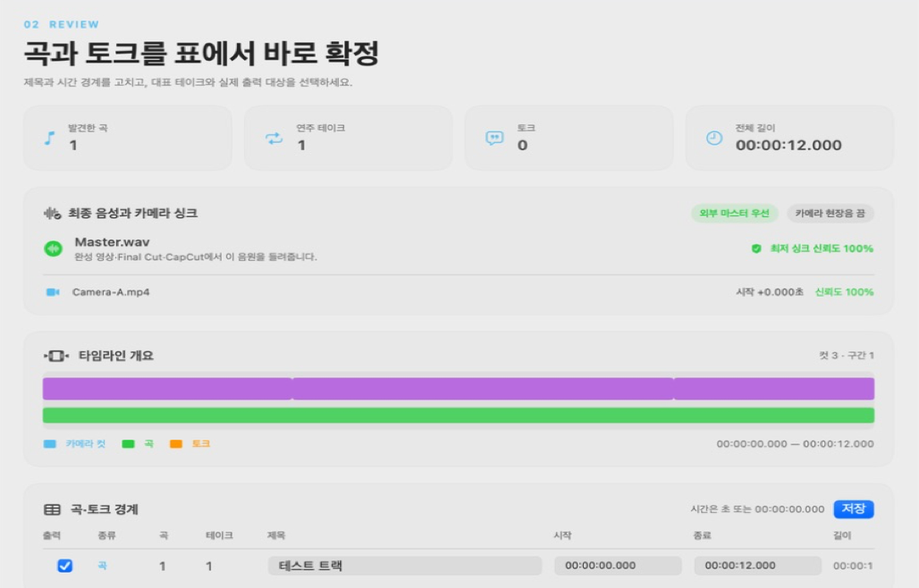
Task: Click the green 곡 legend swatch
Action: (x=128, y=444)
